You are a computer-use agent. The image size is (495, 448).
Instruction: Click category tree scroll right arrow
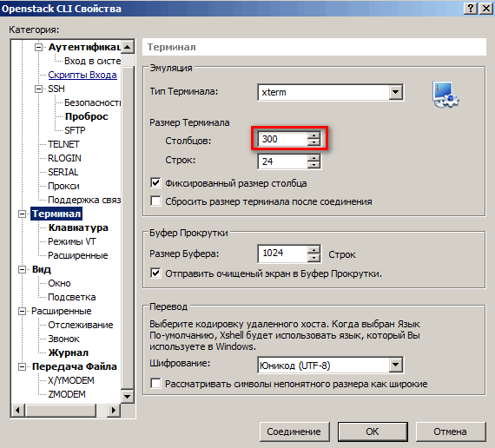(114, 410)
